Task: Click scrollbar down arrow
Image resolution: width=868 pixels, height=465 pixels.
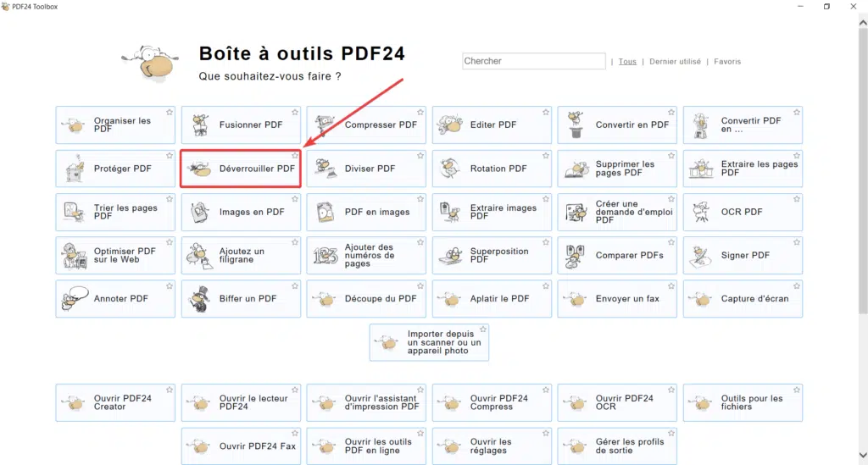Action: pos(863,455)
